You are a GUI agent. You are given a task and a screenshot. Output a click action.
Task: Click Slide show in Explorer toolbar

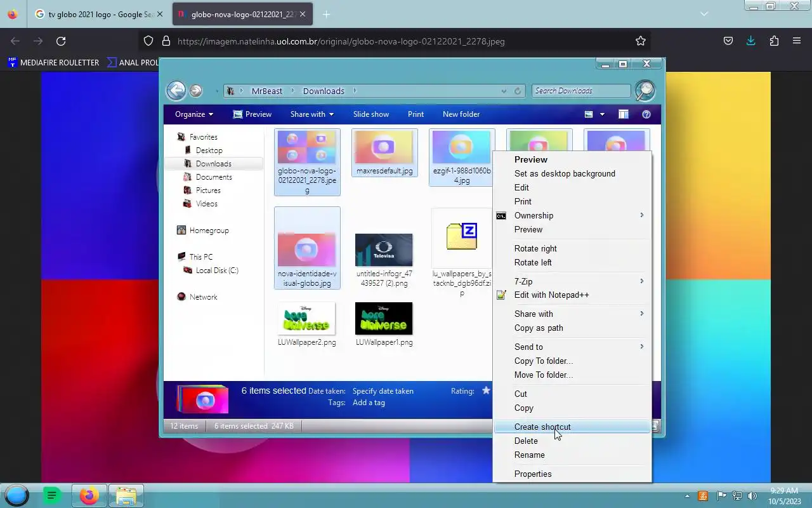tap(371, 114)
